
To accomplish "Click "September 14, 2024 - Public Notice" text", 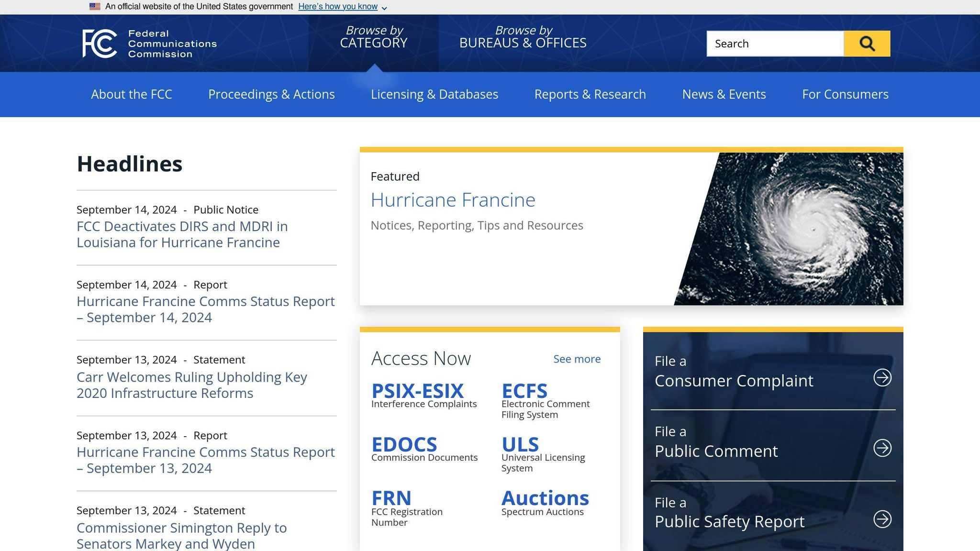I will (167, 209).
